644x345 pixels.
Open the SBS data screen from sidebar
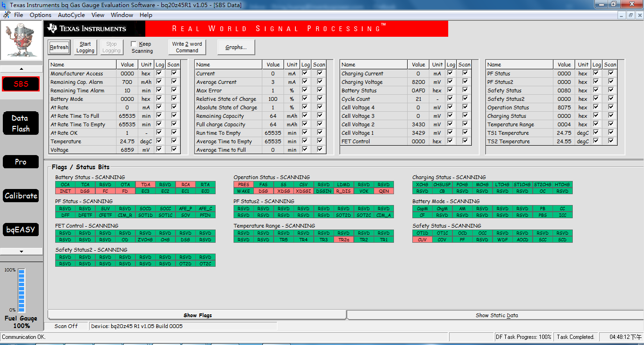click(x=21, y=84)
